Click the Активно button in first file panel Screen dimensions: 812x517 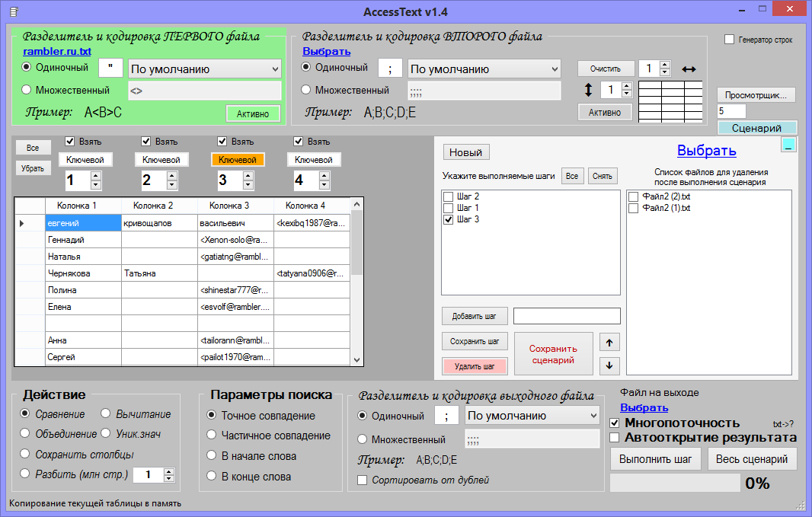pos(253,114)
